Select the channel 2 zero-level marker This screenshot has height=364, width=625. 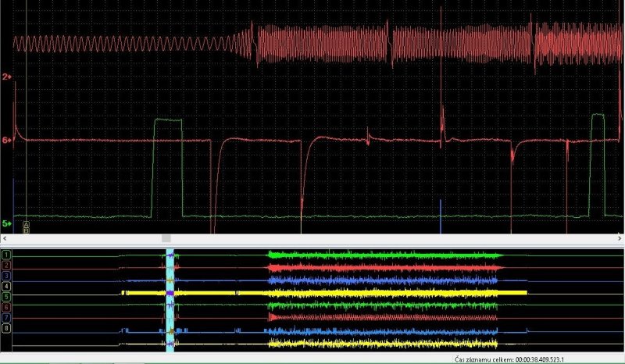pos(6,77)
